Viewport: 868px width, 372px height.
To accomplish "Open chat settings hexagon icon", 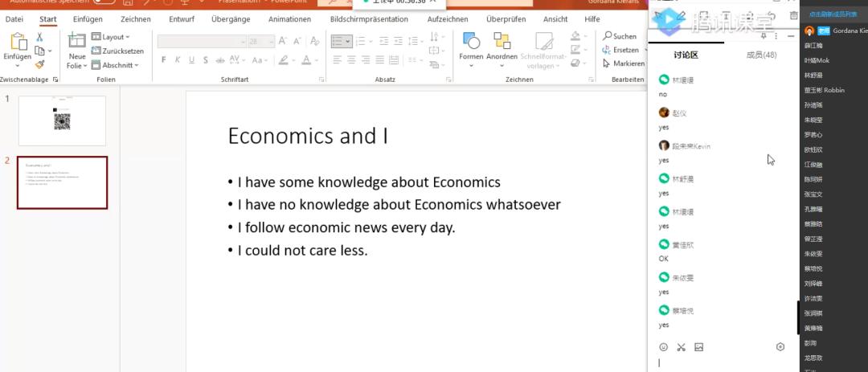I will point(780,347).
